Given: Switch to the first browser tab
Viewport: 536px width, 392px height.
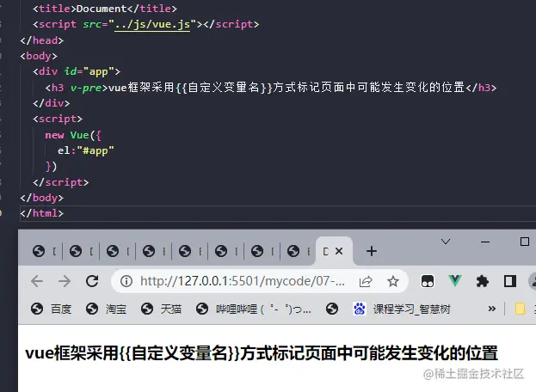Looking at the screenshot, I should coord(44,251).
